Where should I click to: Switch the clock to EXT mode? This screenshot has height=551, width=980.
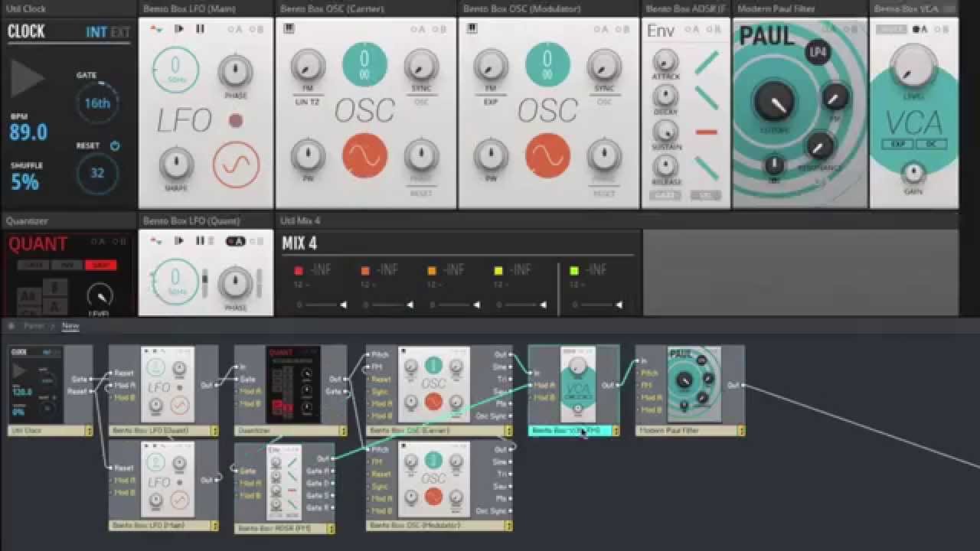(120, 33)
